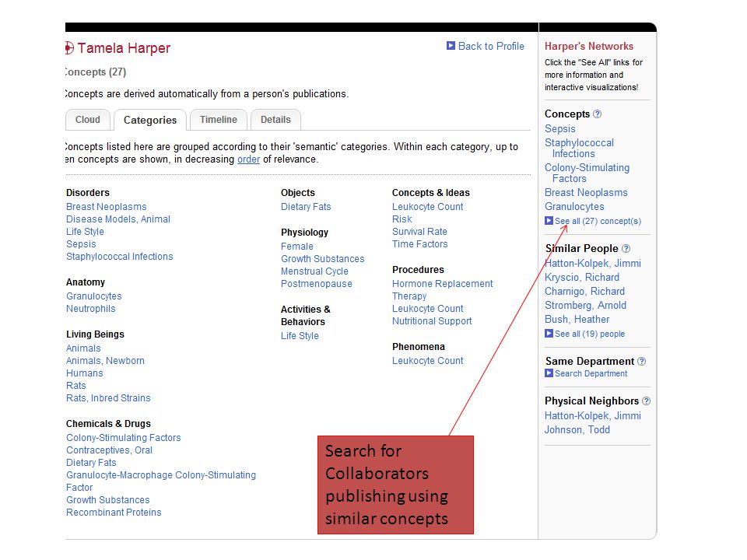Select the Categories tab
Viewport: 747px width, 560px height.
[x=150, y=120]
